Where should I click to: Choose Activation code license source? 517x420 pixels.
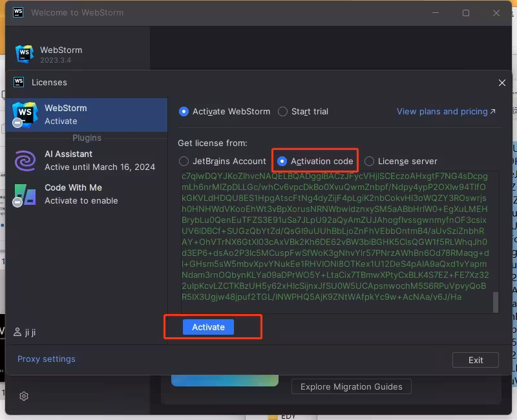(x=282, y=161)
